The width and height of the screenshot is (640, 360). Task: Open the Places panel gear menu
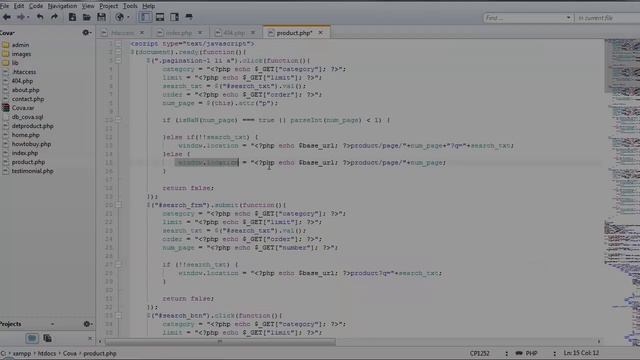[87, 32]
